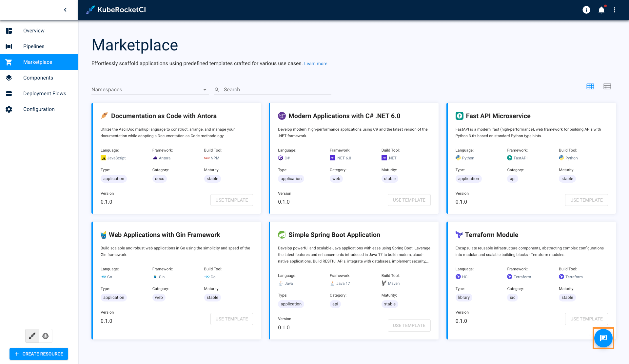Open the info icon in header

pyautogui.click(x=586, y=10)
